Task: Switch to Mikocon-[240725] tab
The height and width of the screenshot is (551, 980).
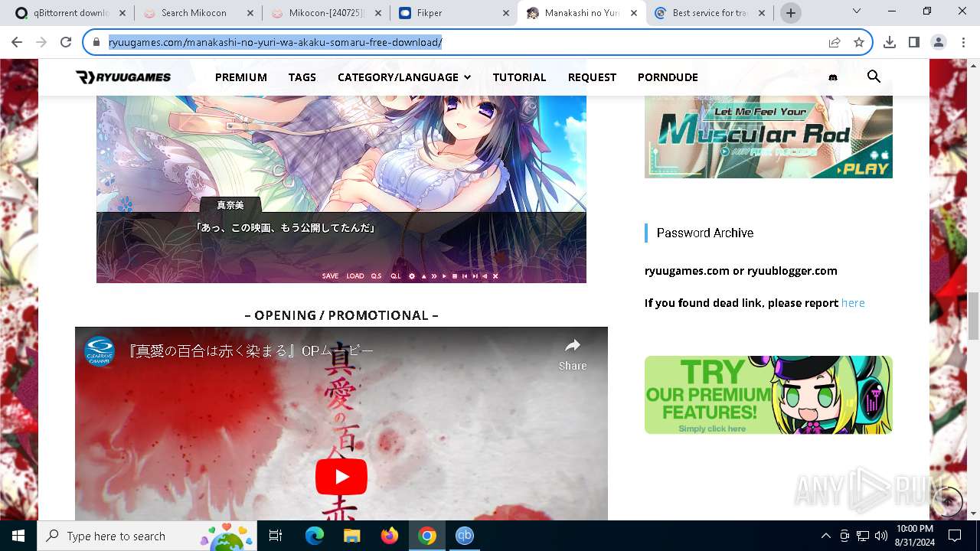Action: (325, 13)
